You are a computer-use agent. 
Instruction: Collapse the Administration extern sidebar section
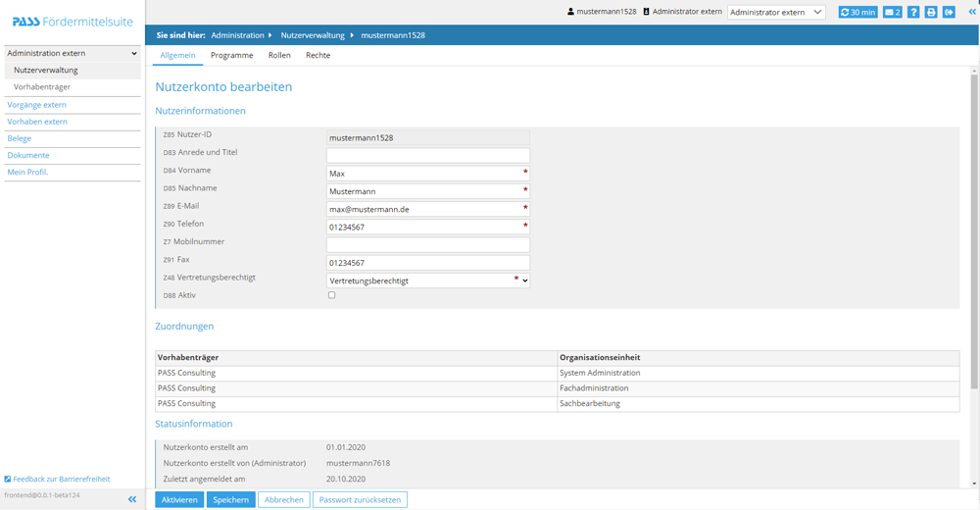point(73,53)
